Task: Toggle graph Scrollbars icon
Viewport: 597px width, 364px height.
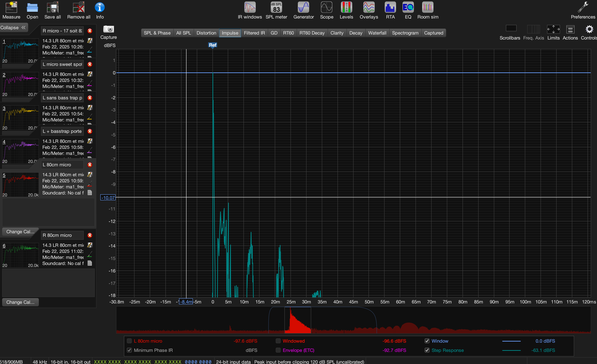Action: tap(511, 28)
